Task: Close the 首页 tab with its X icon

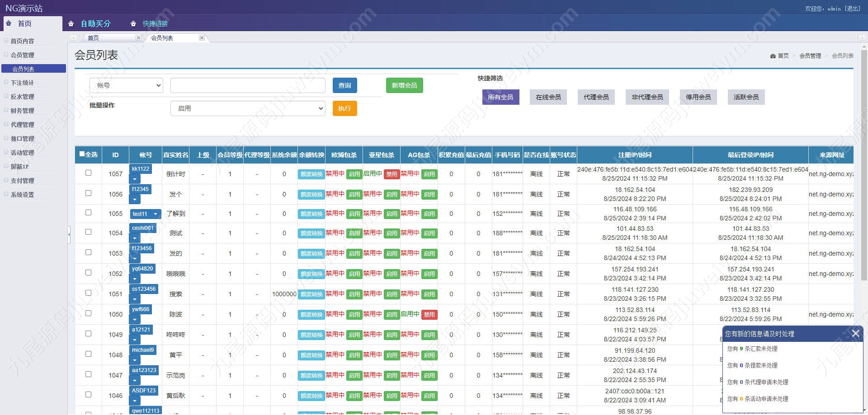Action: click(x=138, y=38)
